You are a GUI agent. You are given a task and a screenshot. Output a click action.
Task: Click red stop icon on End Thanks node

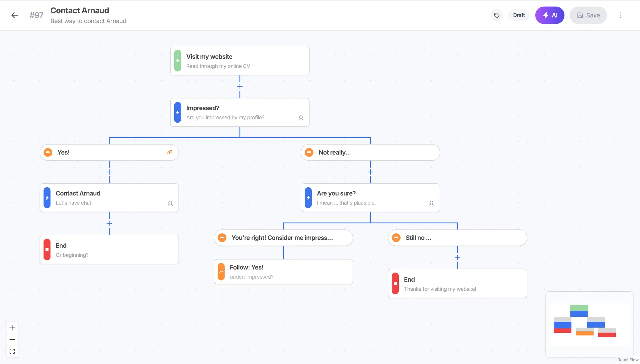pos(395,284)
